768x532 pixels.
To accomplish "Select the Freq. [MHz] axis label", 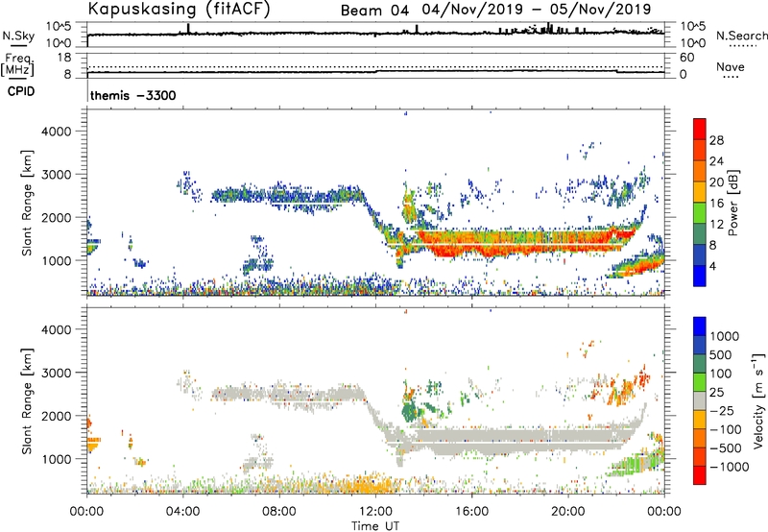I will 18,65.
